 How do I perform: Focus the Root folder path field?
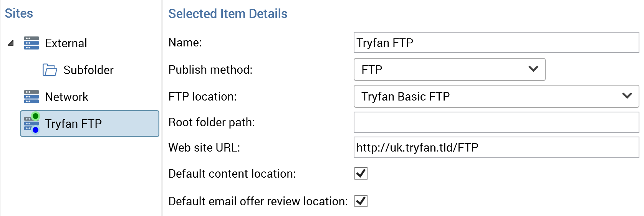click(x=496, y=122)
